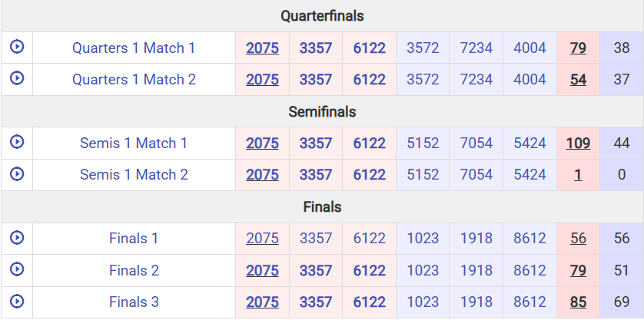This screenshot has height=320, width=644.
Task: Select team 8612 in Finals 2 row
Action: pyautogui.click(x=529, y=271)
